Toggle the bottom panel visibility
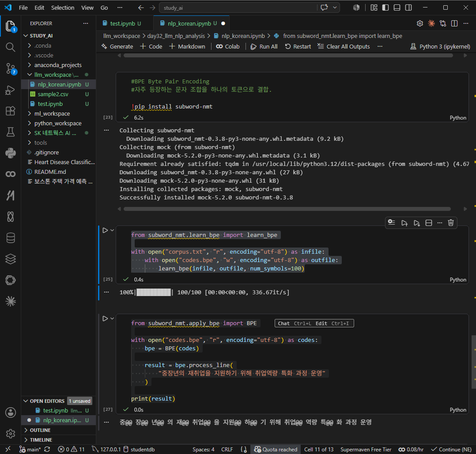The width and height of the screenshot is (476, 454). pyautogui.click(x=397, y=8)
